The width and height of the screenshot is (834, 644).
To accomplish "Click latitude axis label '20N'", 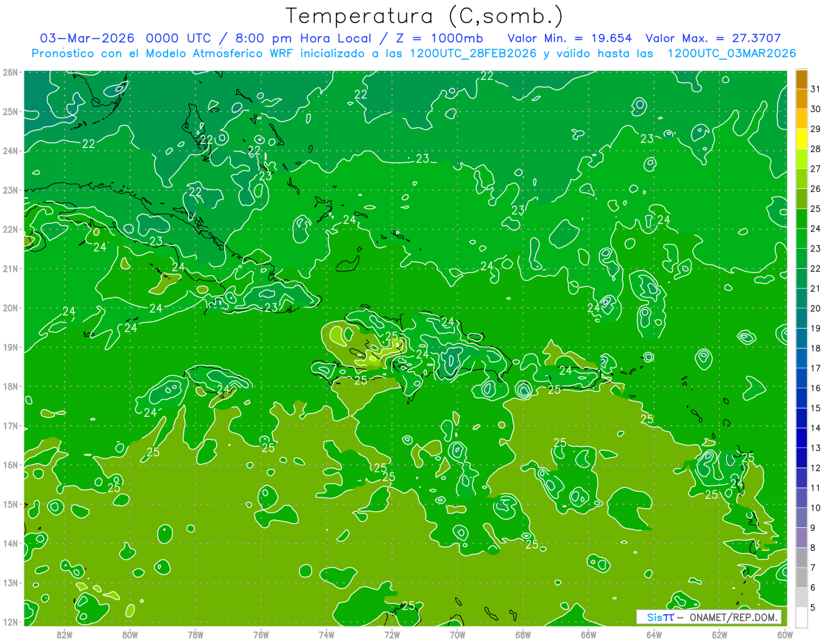I will (10, 308).
